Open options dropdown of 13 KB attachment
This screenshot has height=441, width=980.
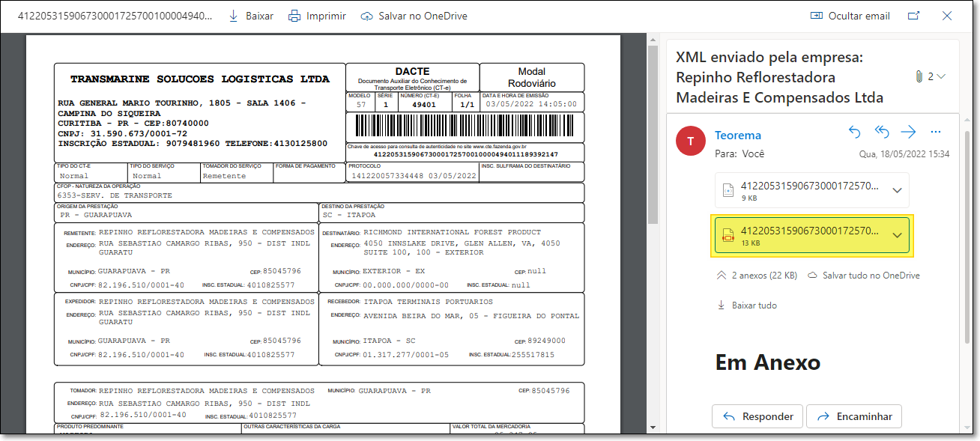(897, 236)
